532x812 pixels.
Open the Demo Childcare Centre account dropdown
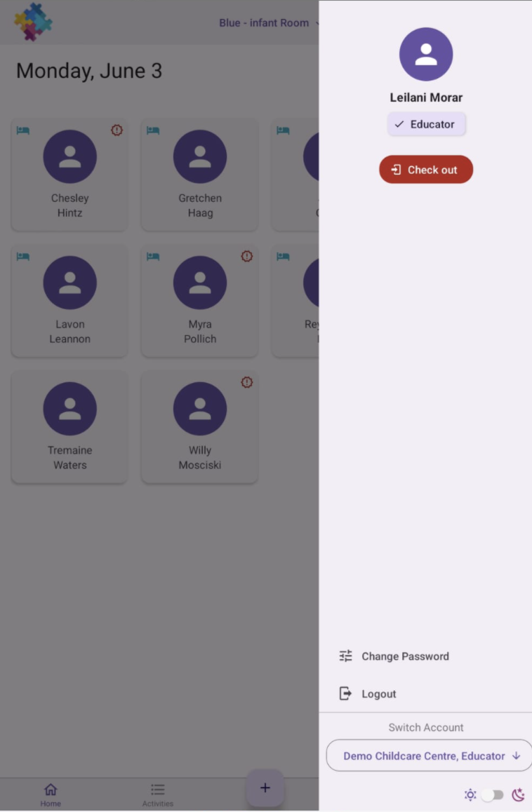pos(429,756)
